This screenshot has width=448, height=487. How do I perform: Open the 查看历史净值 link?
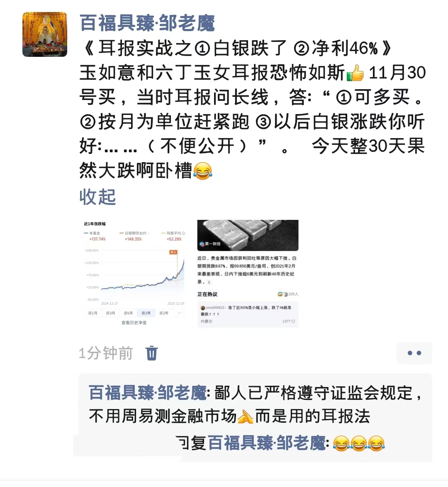pos(134,323)
